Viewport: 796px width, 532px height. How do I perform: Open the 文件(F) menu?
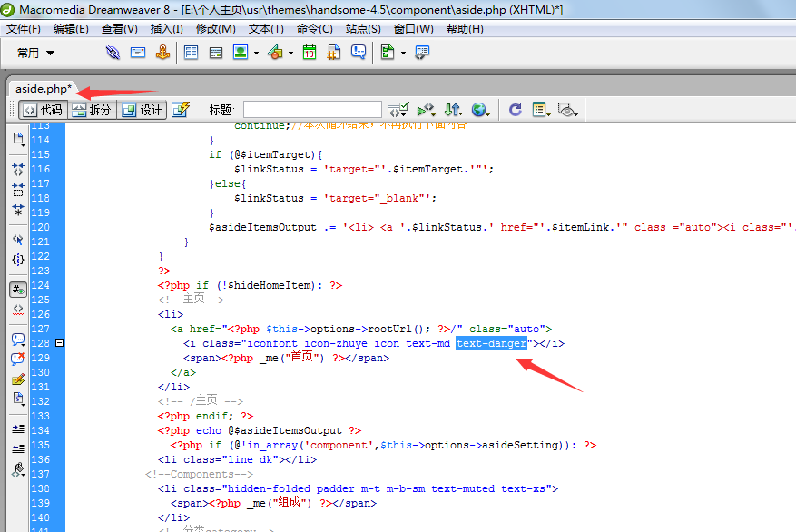(23, 29)
